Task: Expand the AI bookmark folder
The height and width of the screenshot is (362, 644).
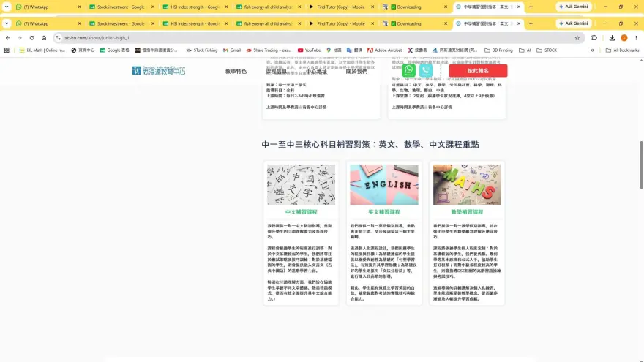Action: point(525,50)
